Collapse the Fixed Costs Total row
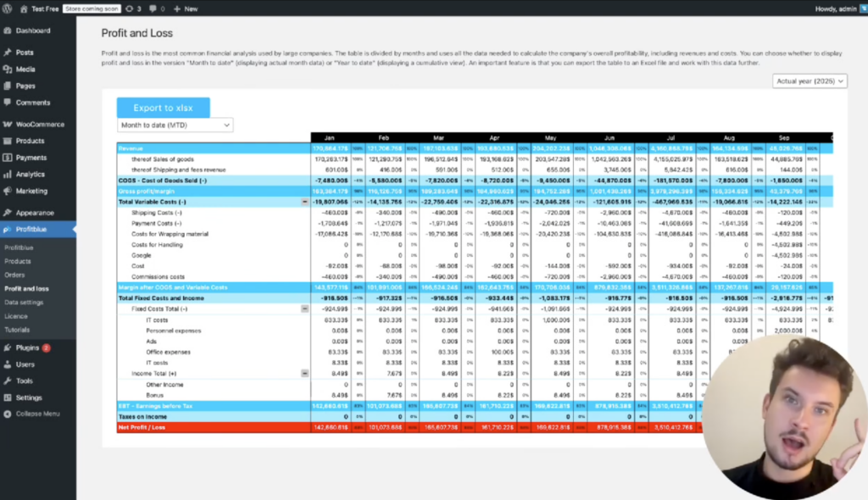This screenshot has height=500, width=868. (x=304, y=309)
